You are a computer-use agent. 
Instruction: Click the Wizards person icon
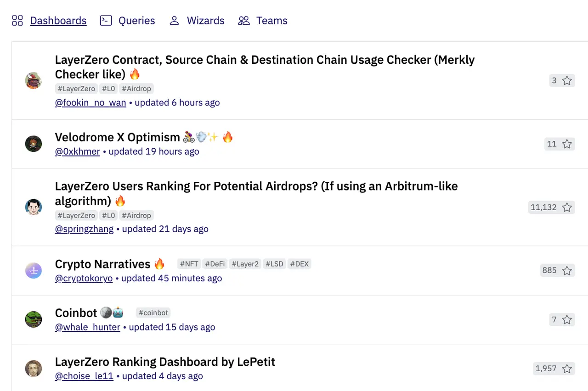[174, 20]
